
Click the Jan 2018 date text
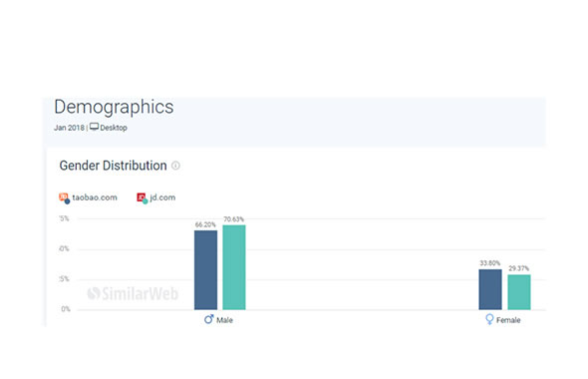69,128
